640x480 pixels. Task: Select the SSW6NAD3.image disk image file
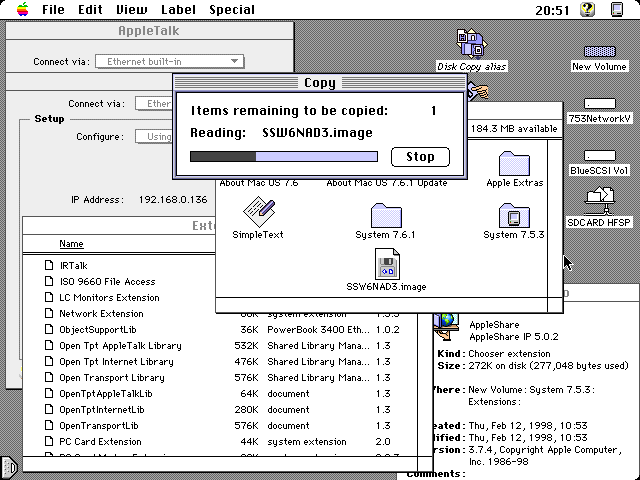click(386, 265)
